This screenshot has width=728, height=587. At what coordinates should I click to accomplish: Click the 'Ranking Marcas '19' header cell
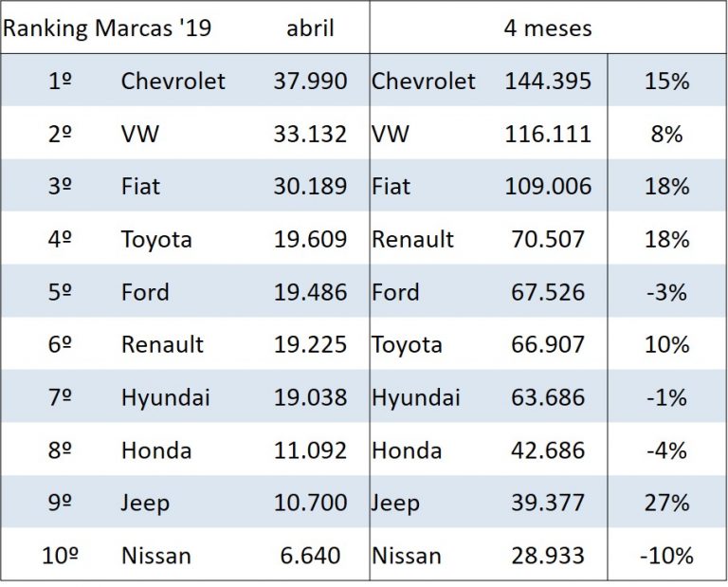[107, 28]
